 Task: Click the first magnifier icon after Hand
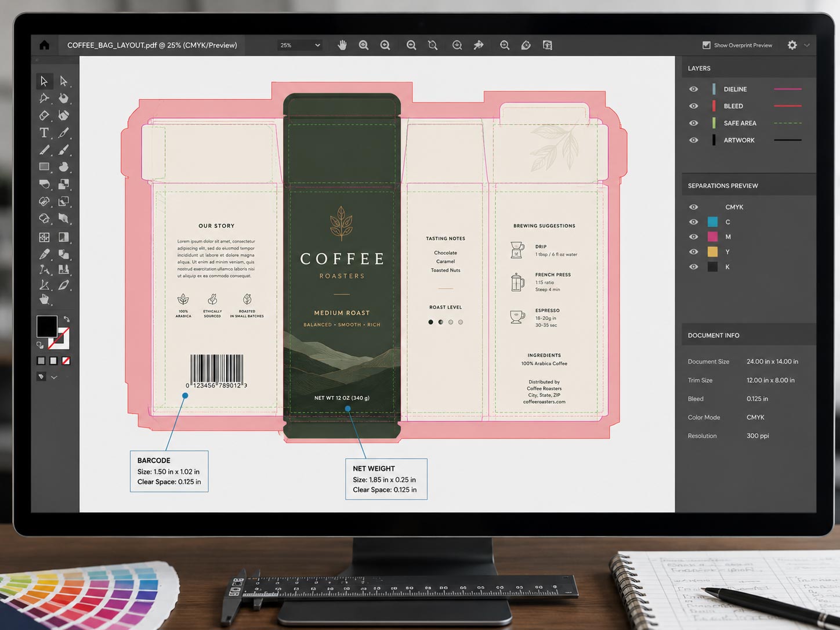click(364, 45)
